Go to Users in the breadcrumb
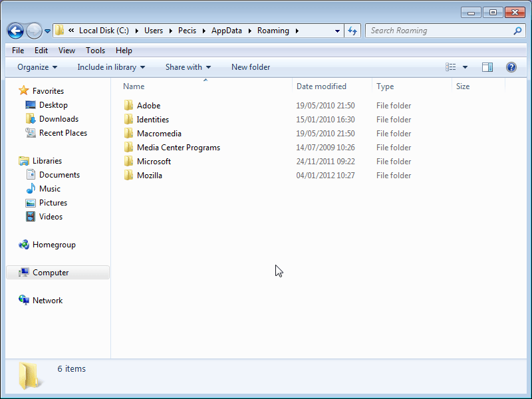This screenshot has width=532, height=399. 154,31
